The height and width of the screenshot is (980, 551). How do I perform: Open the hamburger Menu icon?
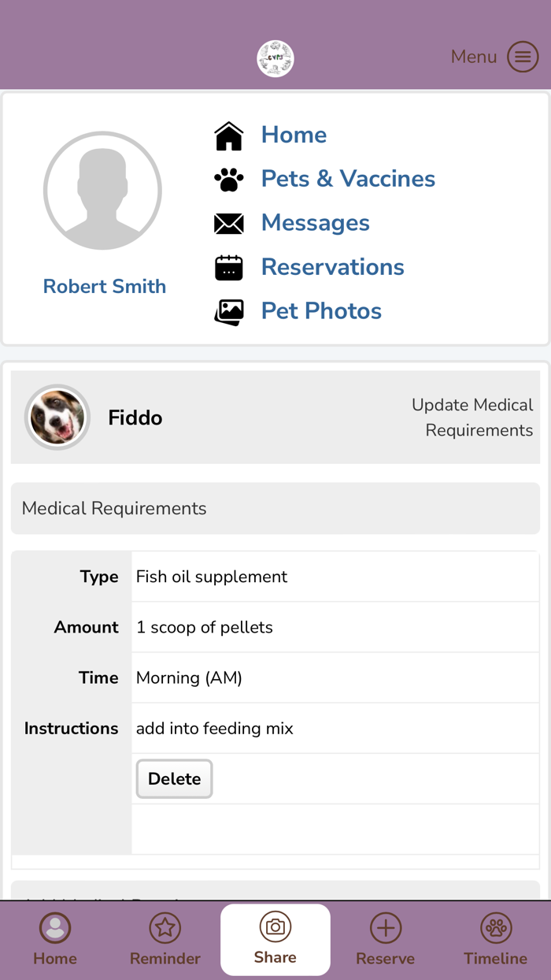tap(523, 57)
